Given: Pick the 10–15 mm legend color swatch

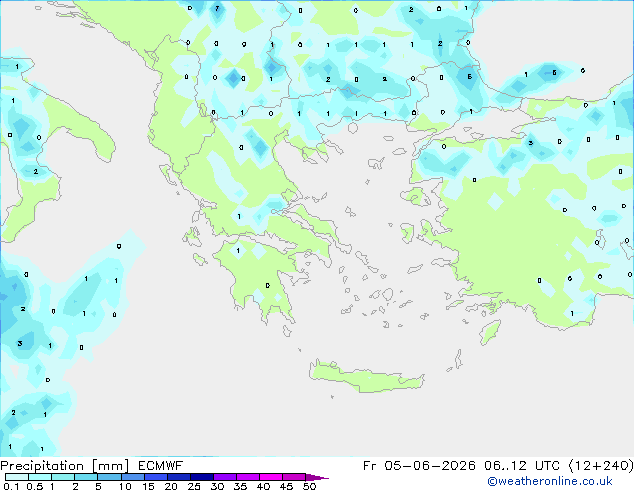Looking at the screenshot, I should (x=133, y=477).
